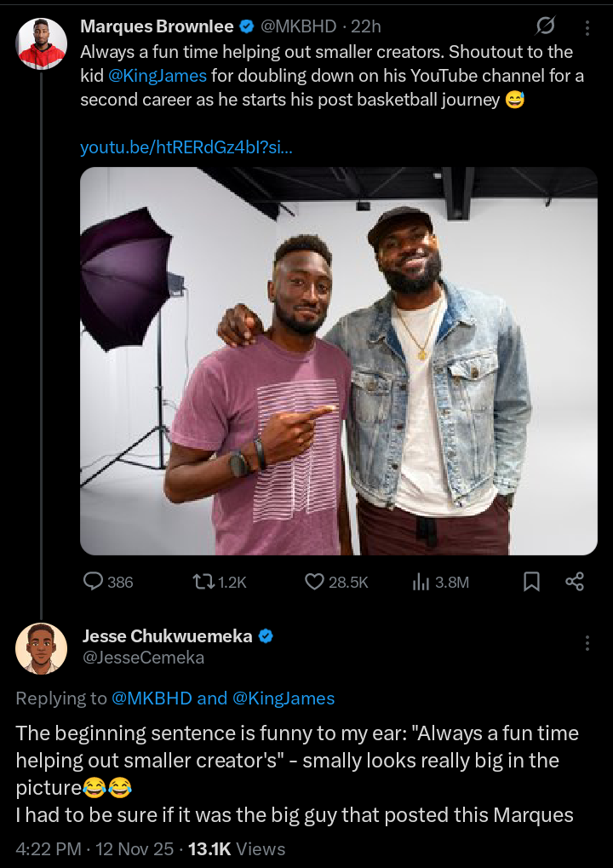
Task: Like the tweet with heart icon
Action: click(x=315, y=582)
